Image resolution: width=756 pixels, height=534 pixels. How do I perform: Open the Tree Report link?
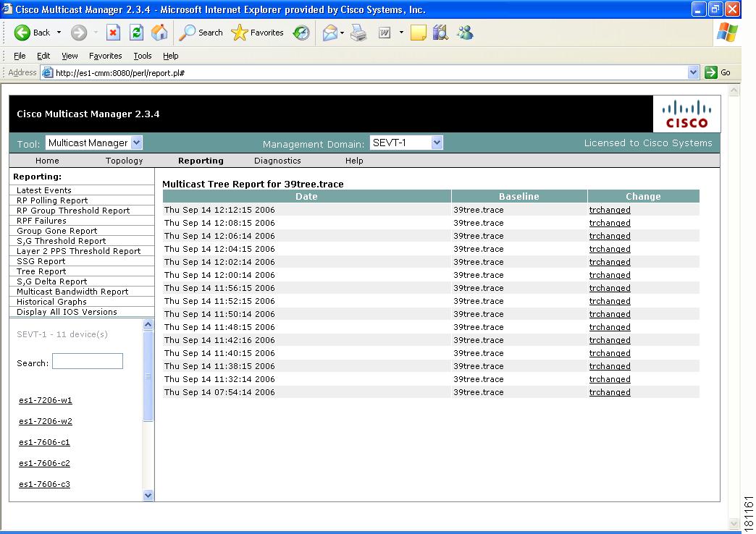[x=41, y=271]
